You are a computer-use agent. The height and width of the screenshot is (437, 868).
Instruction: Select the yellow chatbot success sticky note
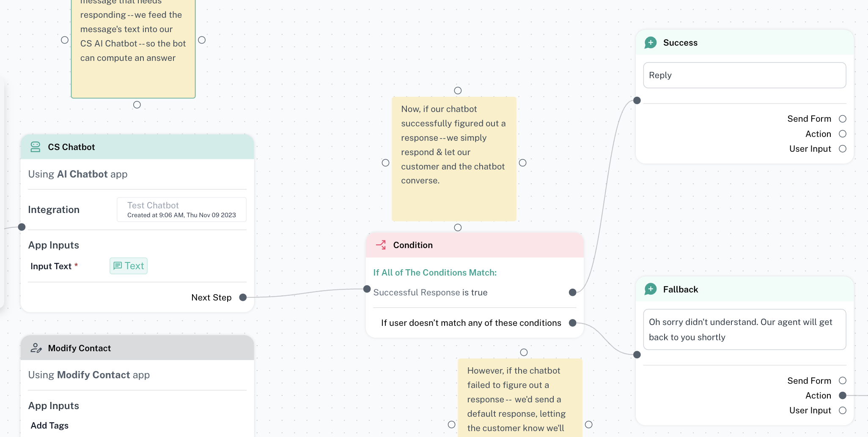[x=453, y=158]
